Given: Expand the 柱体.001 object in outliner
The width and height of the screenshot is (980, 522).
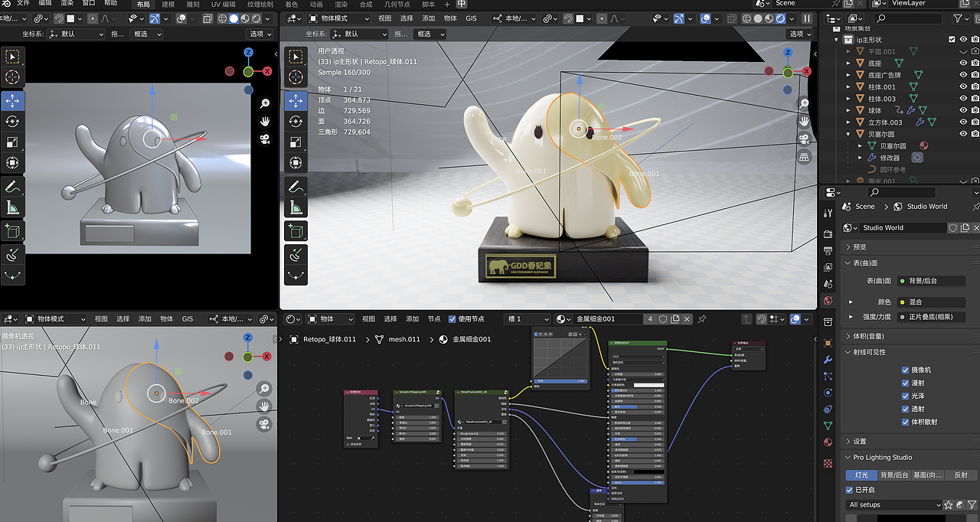Looking at the screenshot, I should pos(849,87).
